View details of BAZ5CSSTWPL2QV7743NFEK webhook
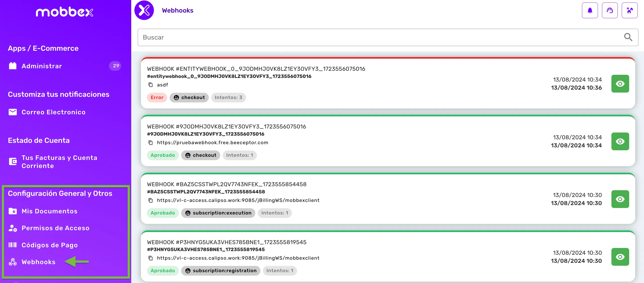This screenshot has width=644, height=283. coord(620,199)
